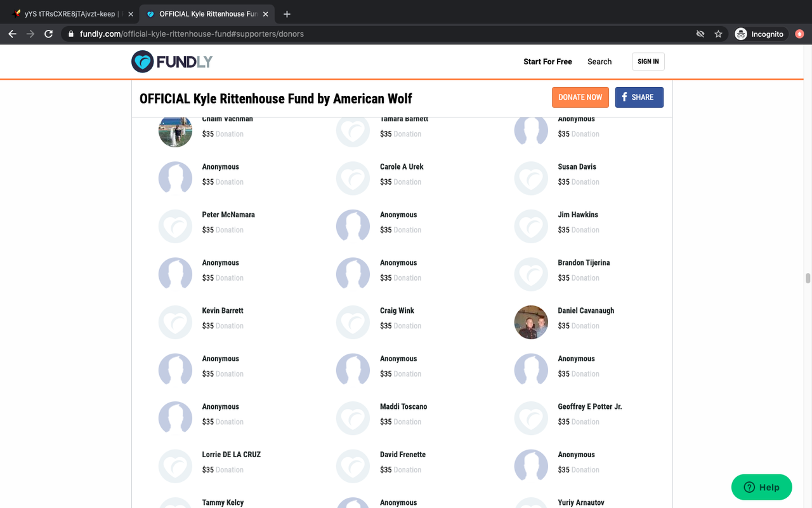Reload the Fundly page
Screen dimensions: 812x508
(x=48, y=34)
